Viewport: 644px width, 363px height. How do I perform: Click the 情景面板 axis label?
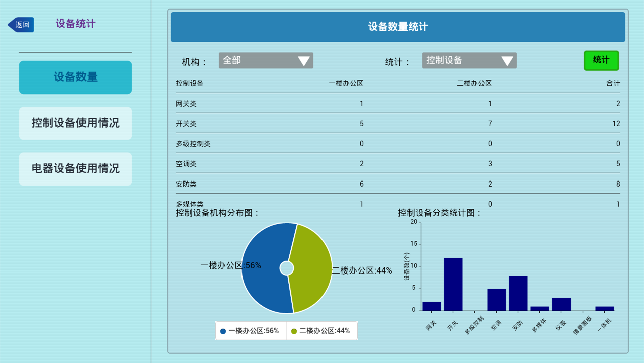583,325
